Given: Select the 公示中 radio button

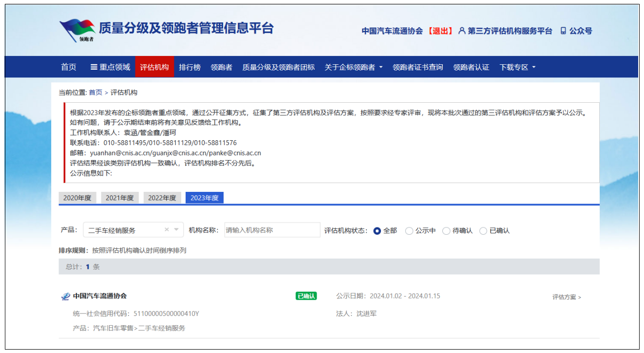Looking at the screenshot, I should tap(409, 231).
